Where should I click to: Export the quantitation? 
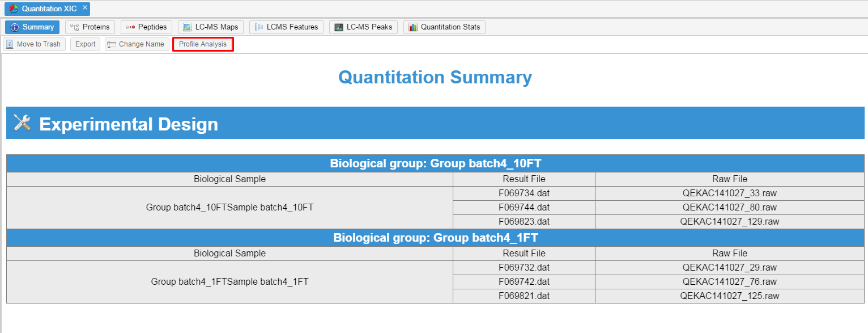click(x=86, y=44)
